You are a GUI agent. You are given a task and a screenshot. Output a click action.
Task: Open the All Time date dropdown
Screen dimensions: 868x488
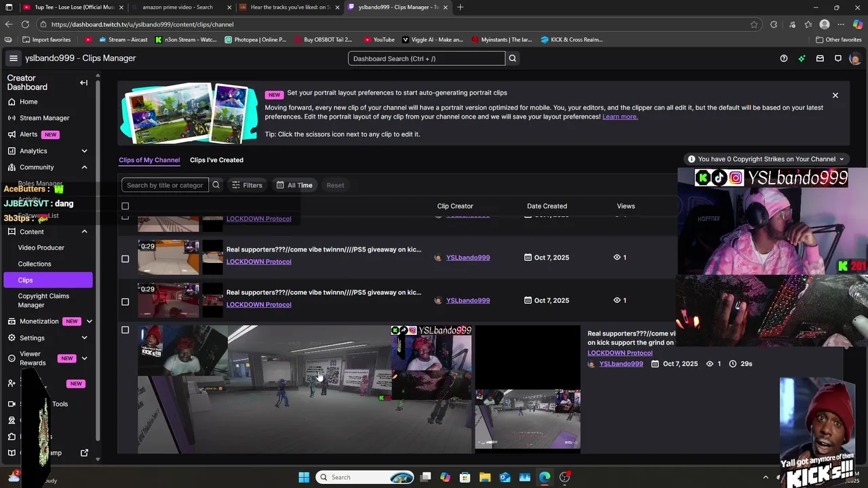point(294,185)
